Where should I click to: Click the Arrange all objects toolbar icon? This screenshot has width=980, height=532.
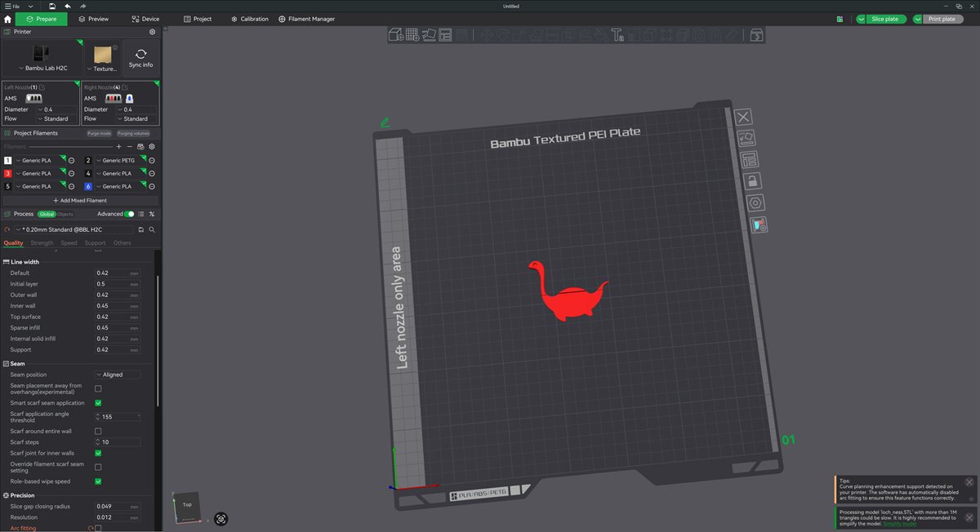coord(446,34)
